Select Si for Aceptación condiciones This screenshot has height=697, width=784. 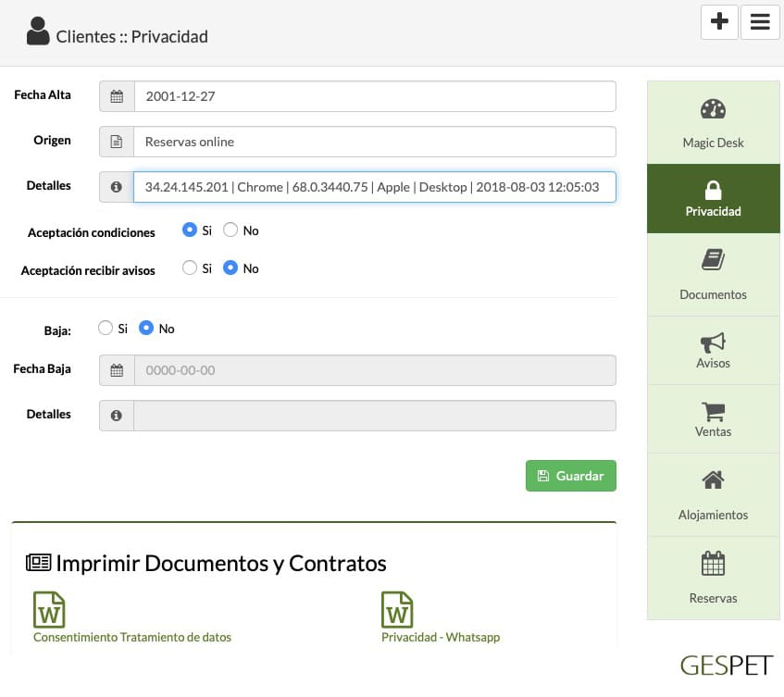click(x=190, y=230)
